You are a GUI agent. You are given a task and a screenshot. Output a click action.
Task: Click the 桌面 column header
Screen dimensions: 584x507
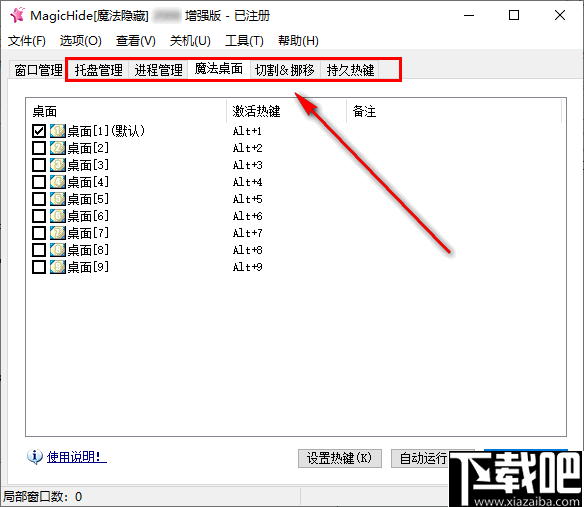point(126,111)
